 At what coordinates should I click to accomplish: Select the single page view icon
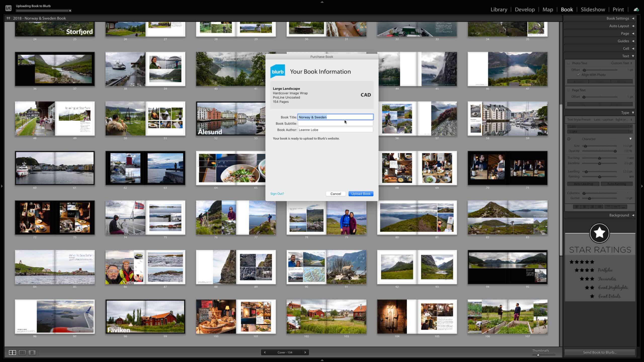[32, 353]
